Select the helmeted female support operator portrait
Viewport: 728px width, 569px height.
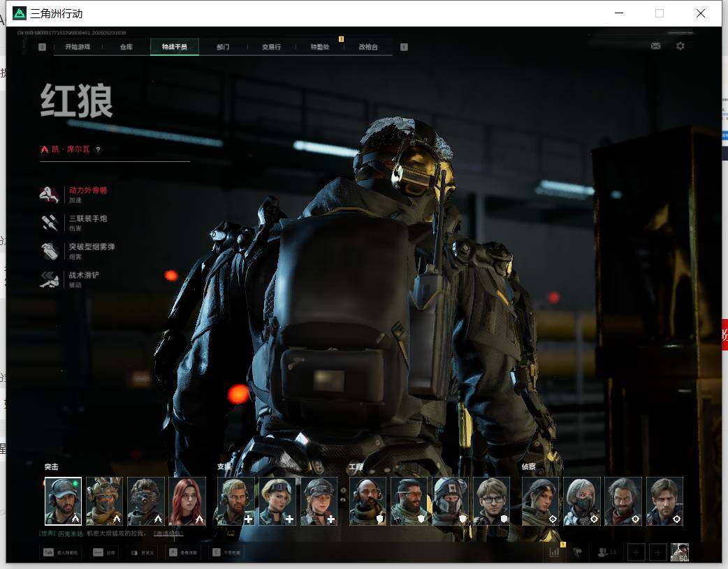click(319, 501)
